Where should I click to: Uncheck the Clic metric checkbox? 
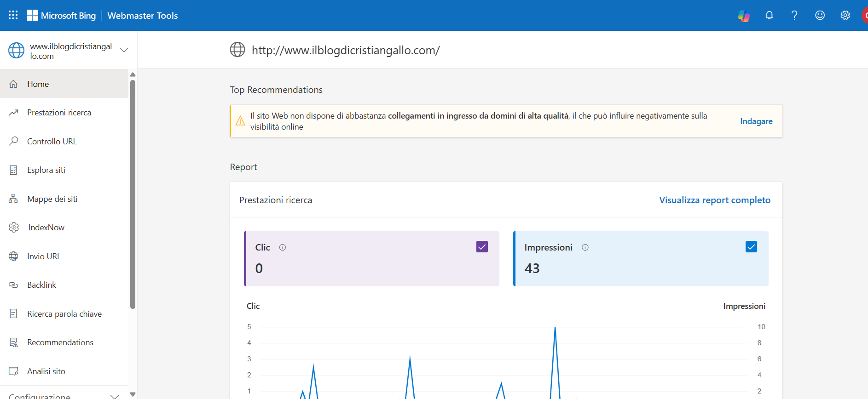tap(482, 247)
